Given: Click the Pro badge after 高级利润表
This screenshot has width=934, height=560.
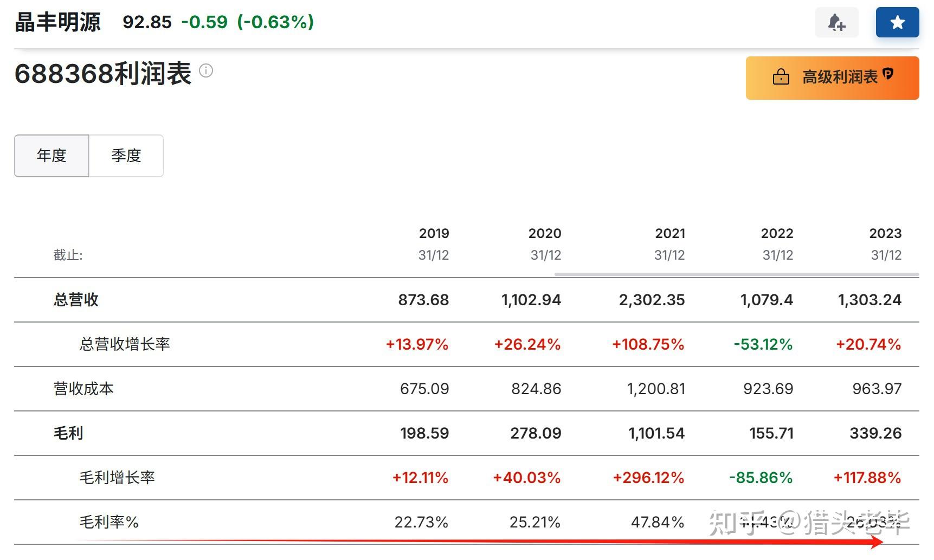Looking at the screenshot, I should 888,74.
